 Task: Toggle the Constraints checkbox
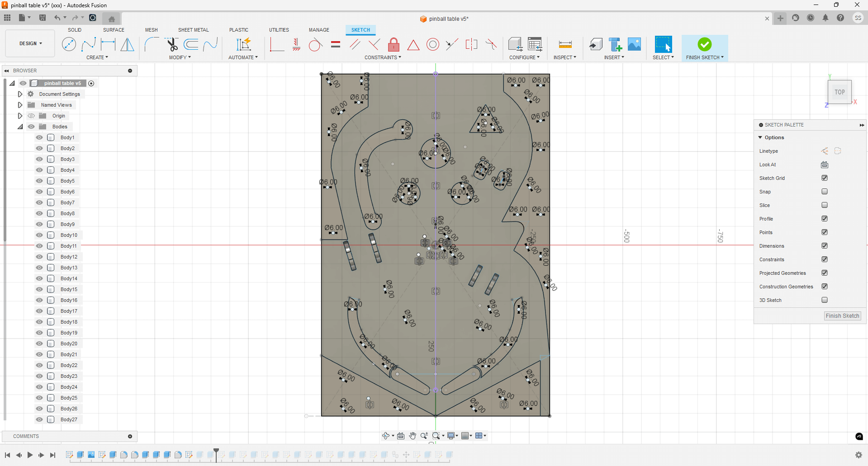coord(825,259)
